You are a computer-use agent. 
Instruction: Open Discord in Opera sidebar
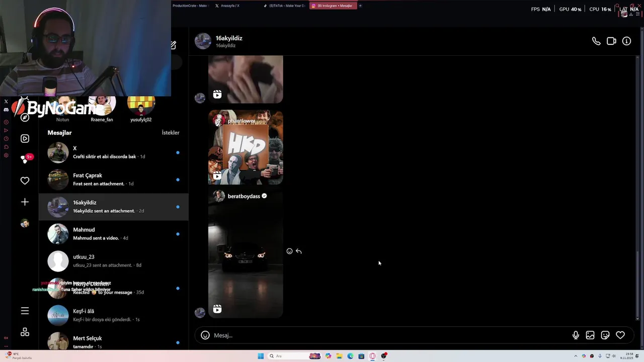click(6, 110)
